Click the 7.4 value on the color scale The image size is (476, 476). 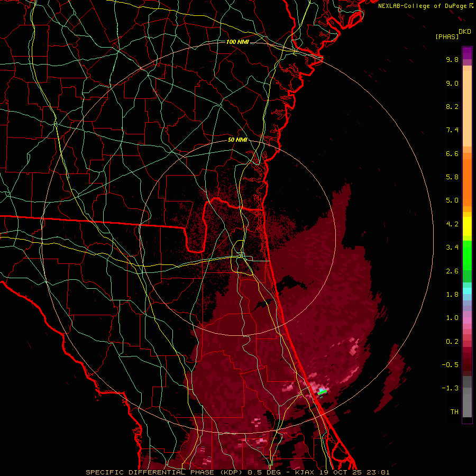[452, 130]
